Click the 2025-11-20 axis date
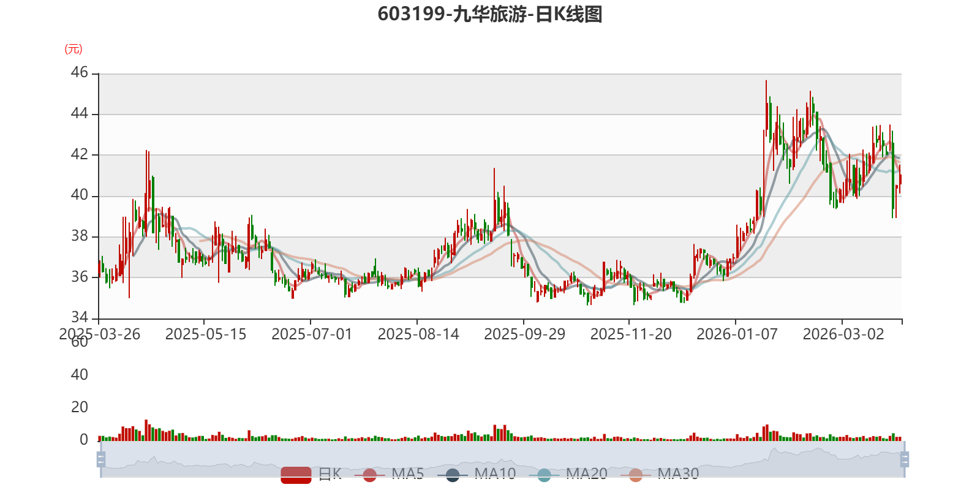 coord(631,334)
